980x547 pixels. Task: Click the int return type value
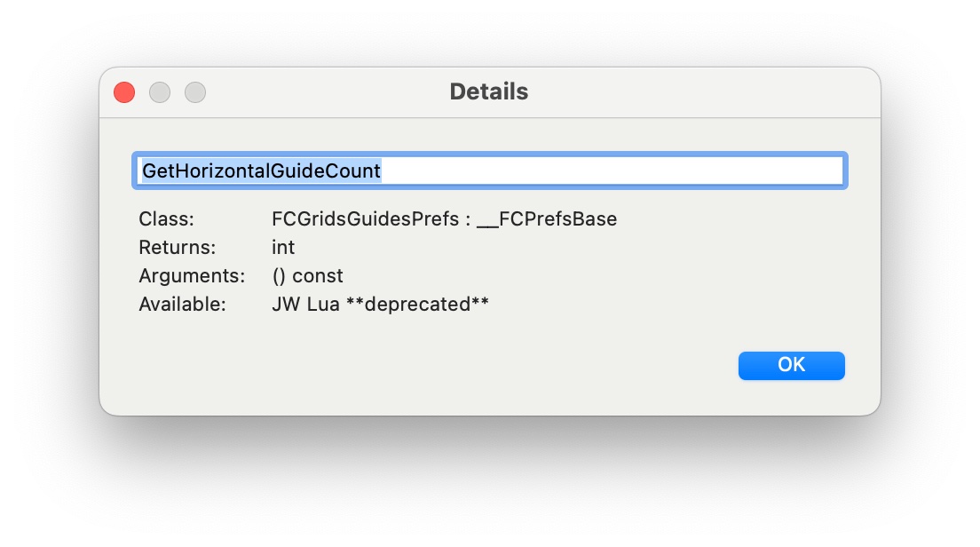point(283,247)
